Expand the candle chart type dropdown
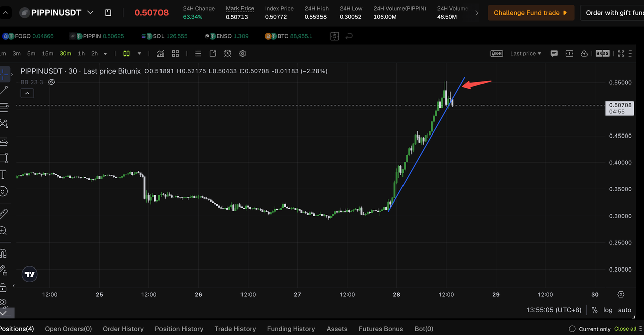The height and width of the screenshot is (335, 644). click(x=139, y=53)
